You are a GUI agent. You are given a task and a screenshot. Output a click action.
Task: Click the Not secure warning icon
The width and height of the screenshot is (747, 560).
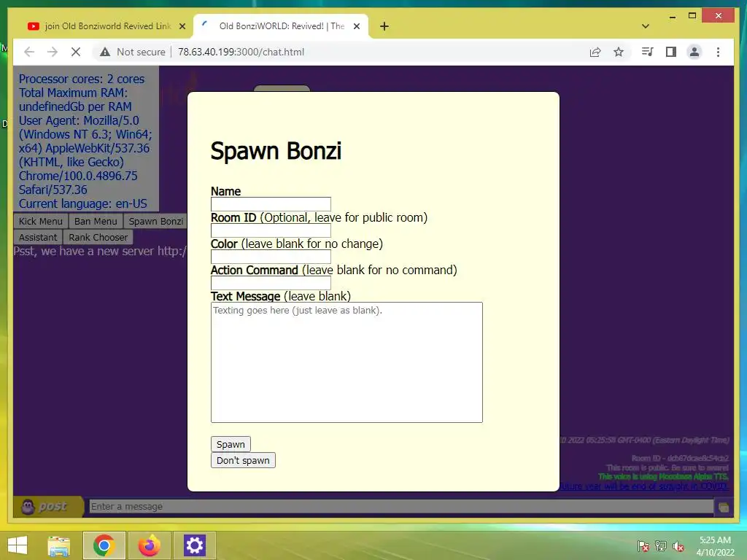[x=105, y=52]
